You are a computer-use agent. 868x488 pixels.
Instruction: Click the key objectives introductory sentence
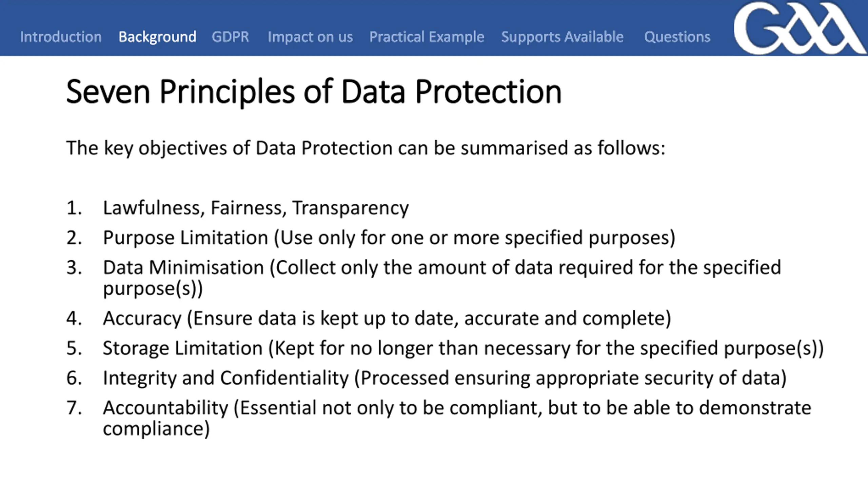pyautogui.click(x=366, y=148)
